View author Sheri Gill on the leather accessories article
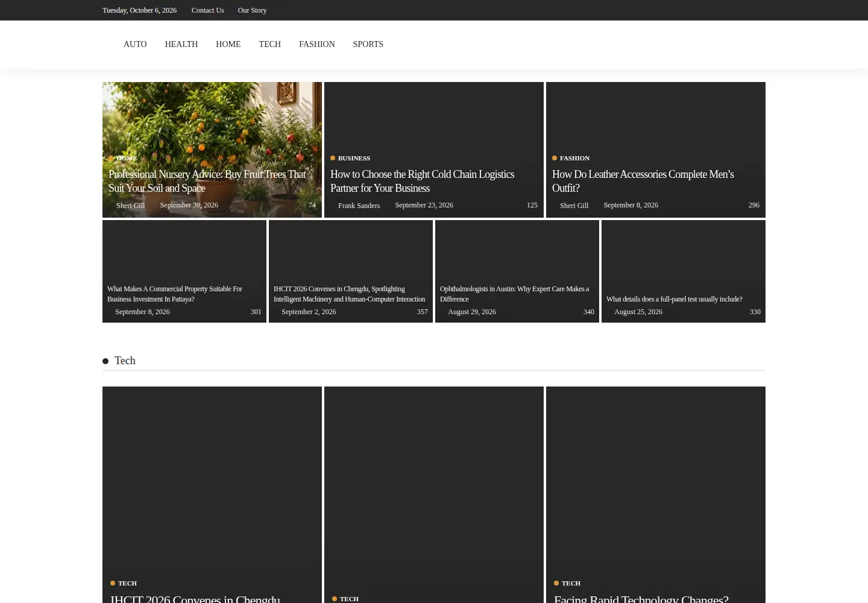 pos(574,206)
